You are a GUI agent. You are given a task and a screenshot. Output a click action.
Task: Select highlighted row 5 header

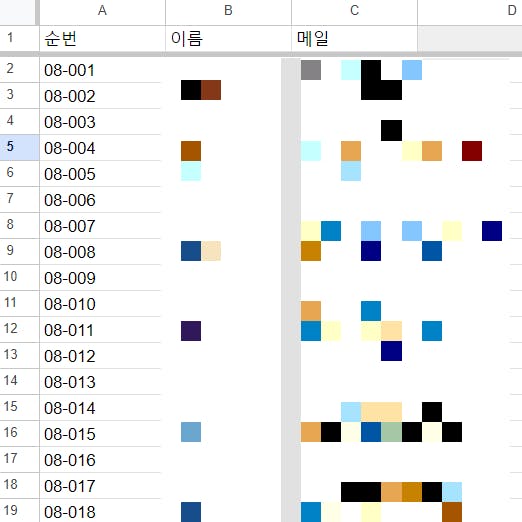coord(19,147)
